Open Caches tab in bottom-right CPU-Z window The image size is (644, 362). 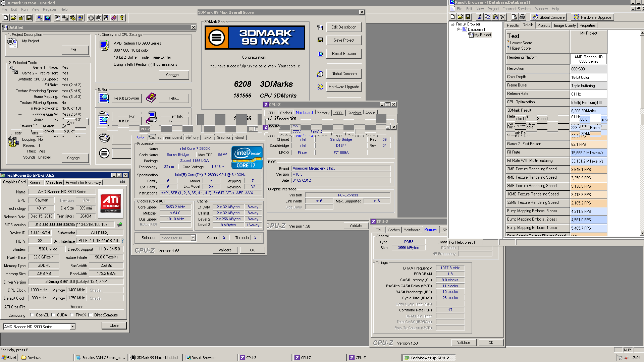coord(393,230)
